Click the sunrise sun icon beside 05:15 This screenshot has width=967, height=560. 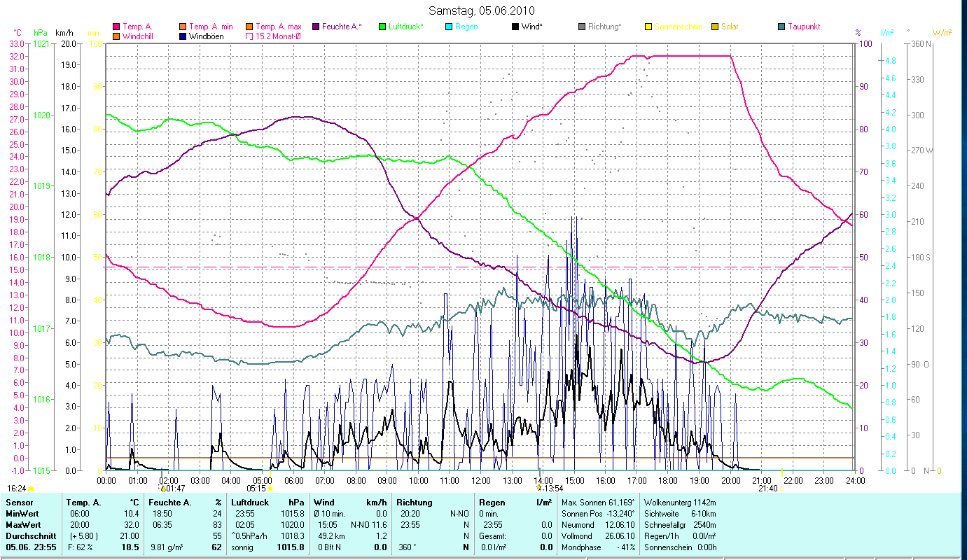(270, 489)
